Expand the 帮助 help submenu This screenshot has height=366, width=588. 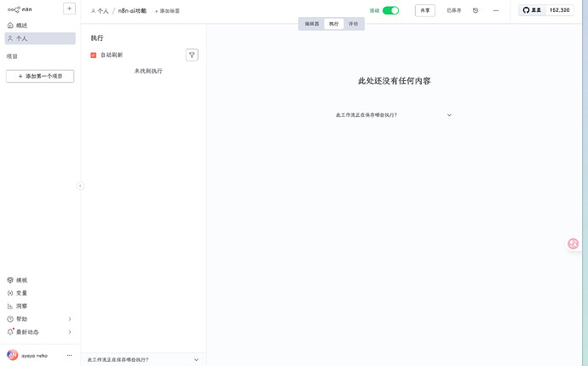tap(40, 319)
